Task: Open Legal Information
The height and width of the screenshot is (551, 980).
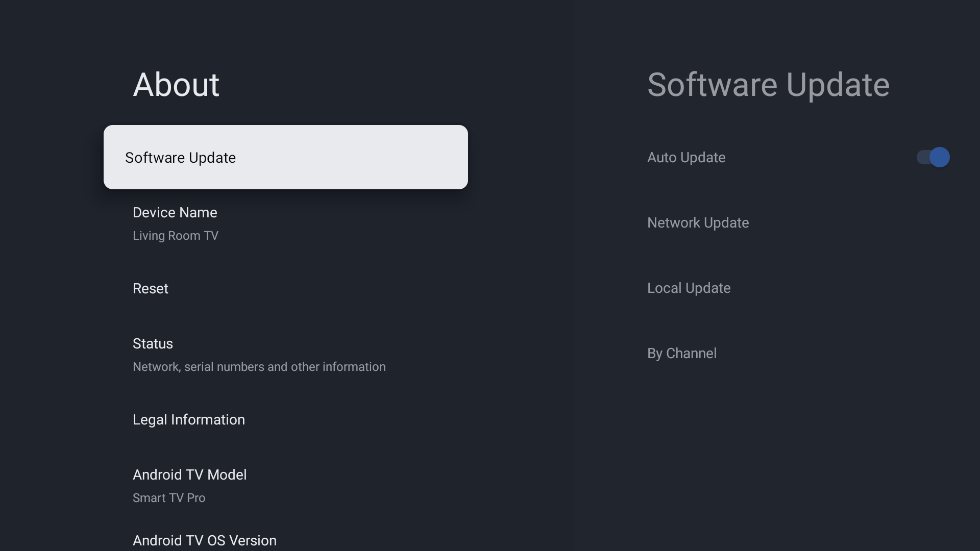Action: (189, 420)
